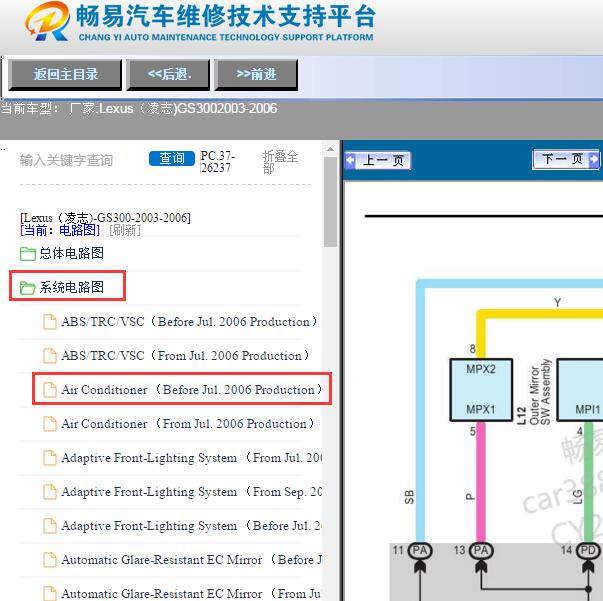Image resolution: width=603 pixels, height=601 pixels.
Task: Go to next page with 下一页
Action: point(566,159)
